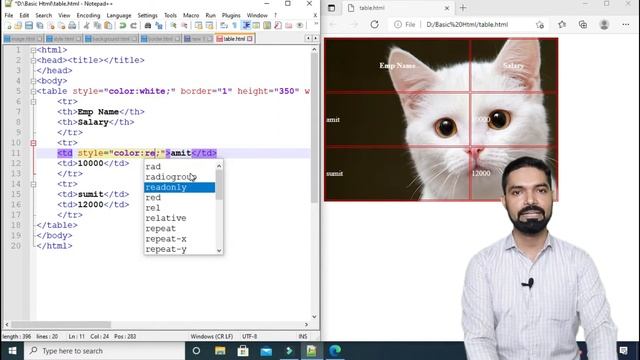Open the Edge profile avatar

tap(604, 24)
